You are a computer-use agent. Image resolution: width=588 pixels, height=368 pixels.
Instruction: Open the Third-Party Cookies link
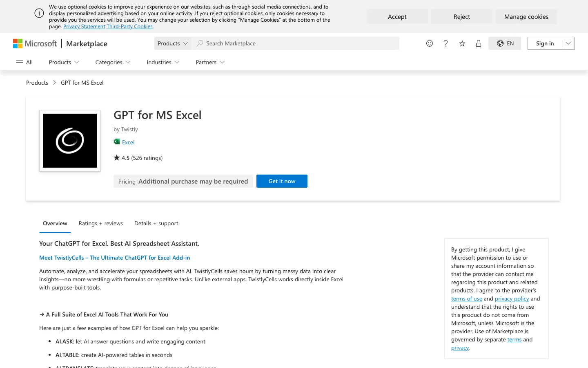(x=129, y=27)
